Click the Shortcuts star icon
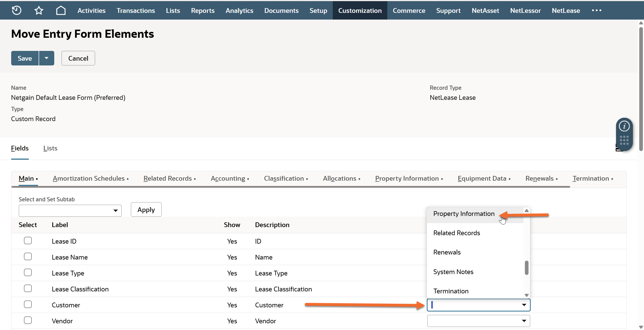The image size is (644, 330). tap(39, 10)
